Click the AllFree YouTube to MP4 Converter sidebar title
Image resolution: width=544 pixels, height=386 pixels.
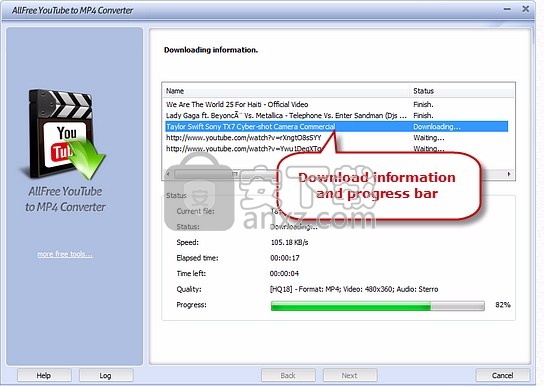click(x=65, y=199)
